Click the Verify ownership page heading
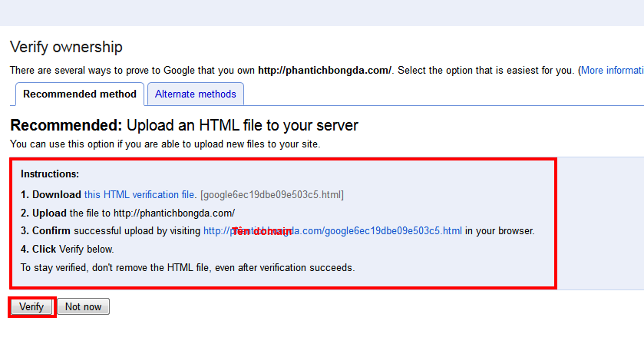This screenshot has height=344, width=644. click(x=66, y=48)
